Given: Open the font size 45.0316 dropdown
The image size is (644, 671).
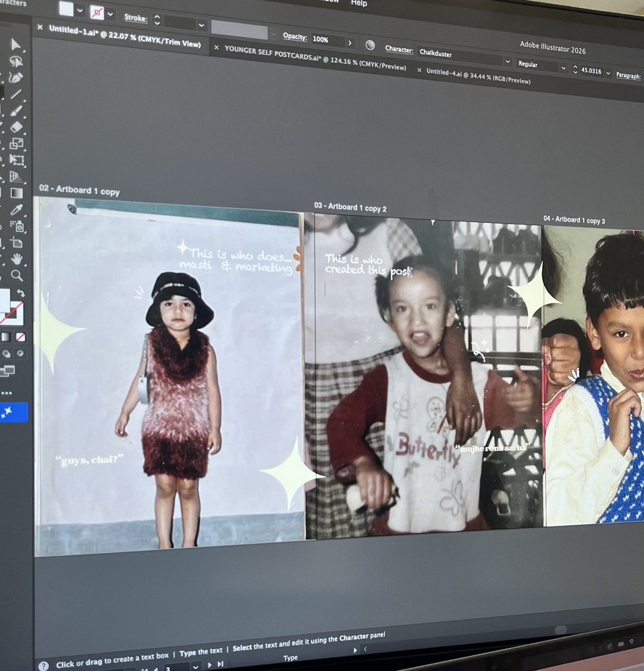Looking at the screenshot, I should (x=608, y=73).
